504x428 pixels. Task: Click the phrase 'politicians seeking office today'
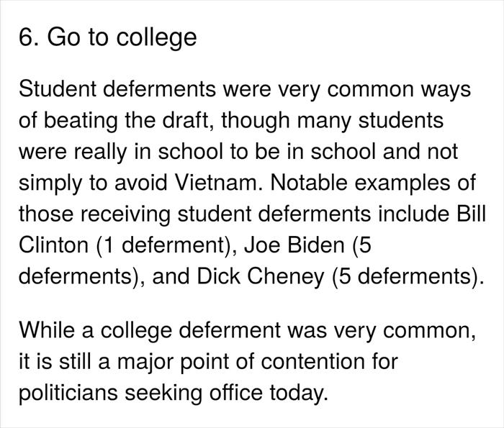[x=174, y=393]
